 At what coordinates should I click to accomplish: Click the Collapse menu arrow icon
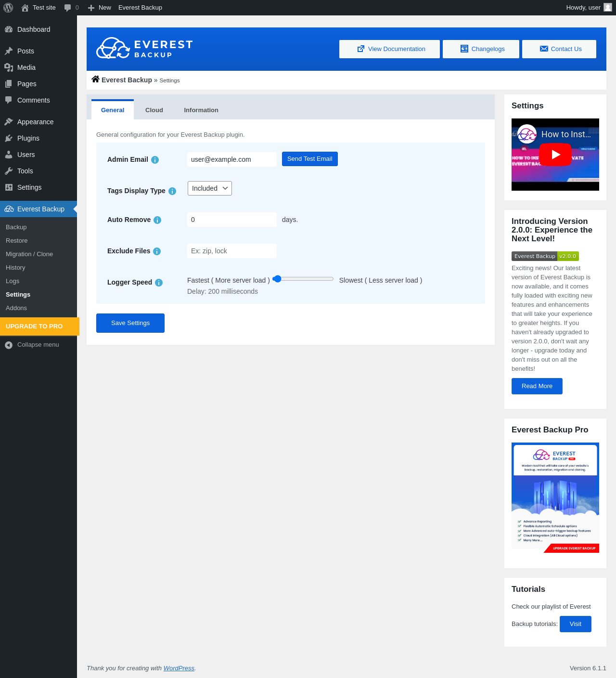(9, 345)
